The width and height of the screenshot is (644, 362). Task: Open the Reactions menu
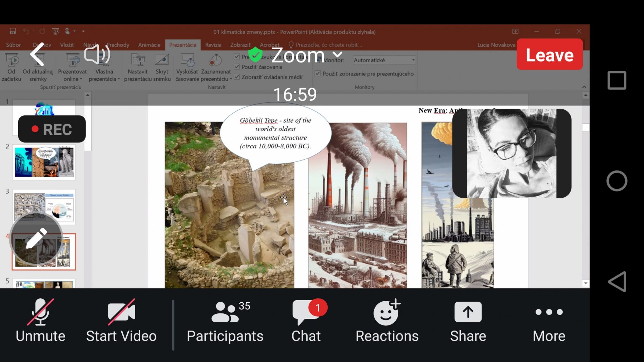pos(387,313)
